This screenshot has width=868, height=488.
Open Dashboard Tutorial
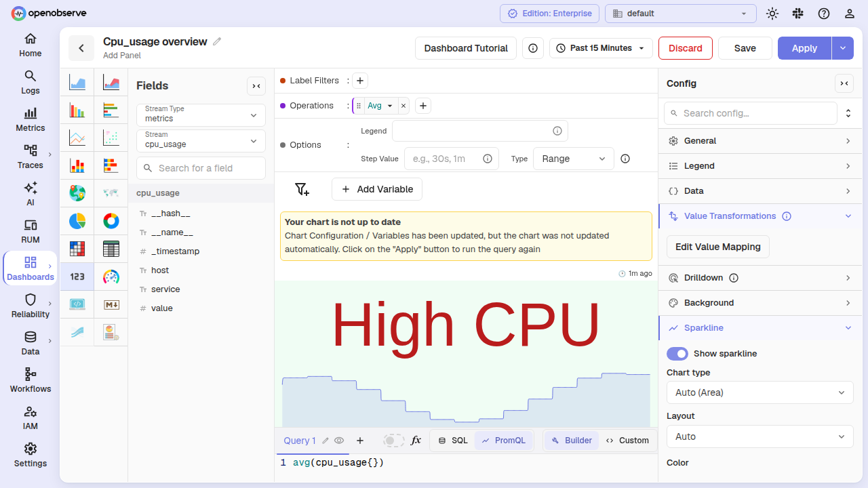point(466,48)
